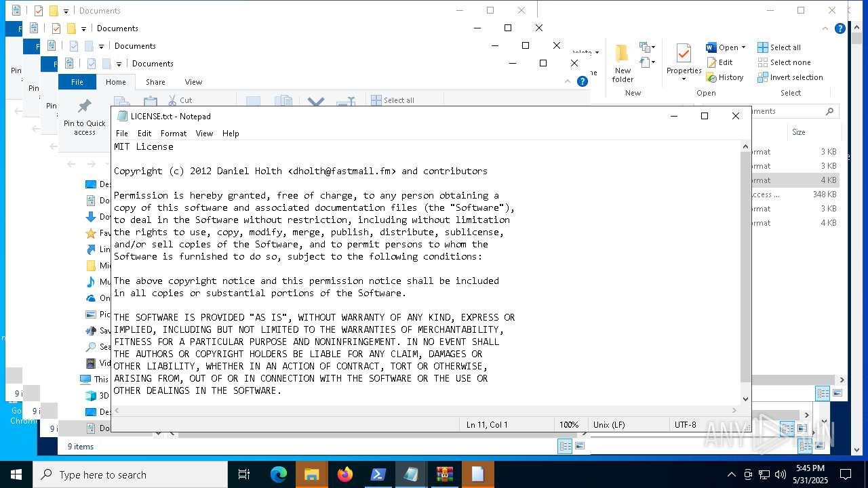
Task: Click the 348 KB file size cell
Action: [824, 195]
